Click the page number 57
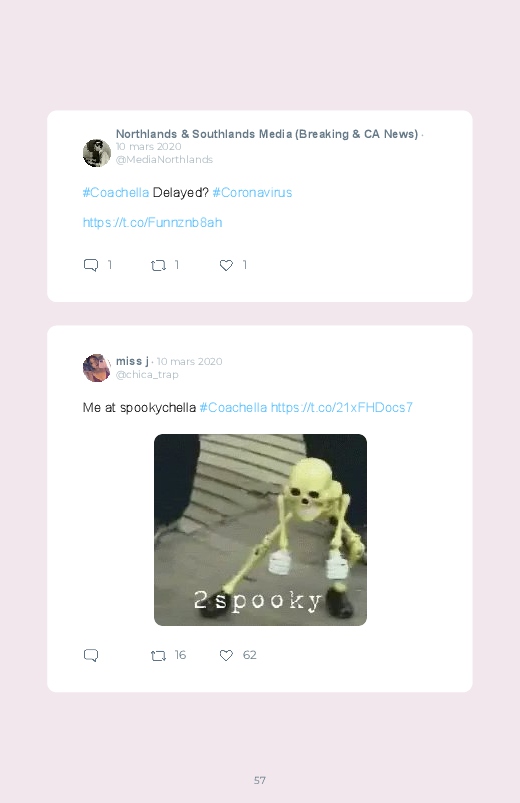 260,780
